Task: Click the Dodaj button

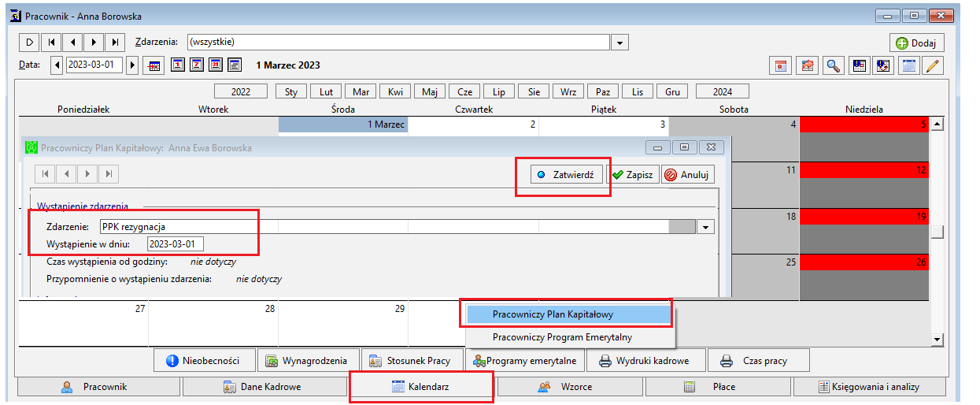Action: pos(916,43)
